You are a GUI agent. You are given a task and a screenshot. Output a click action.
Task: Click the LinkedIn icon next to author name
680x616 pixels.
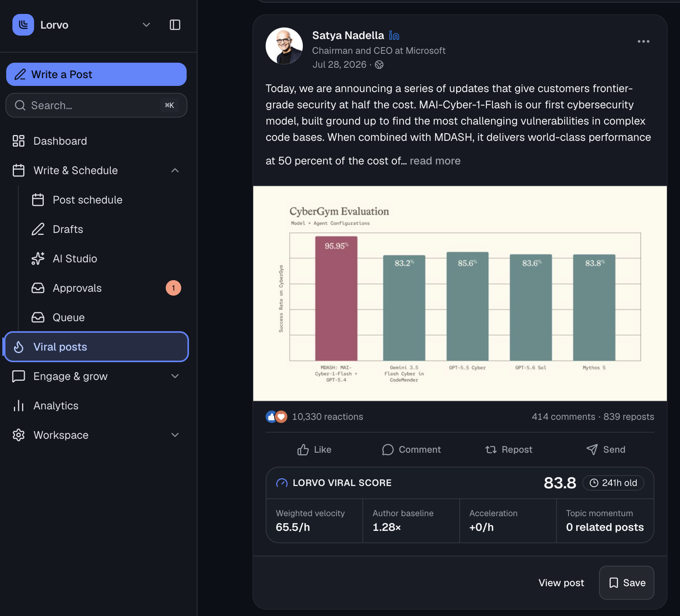394,35
